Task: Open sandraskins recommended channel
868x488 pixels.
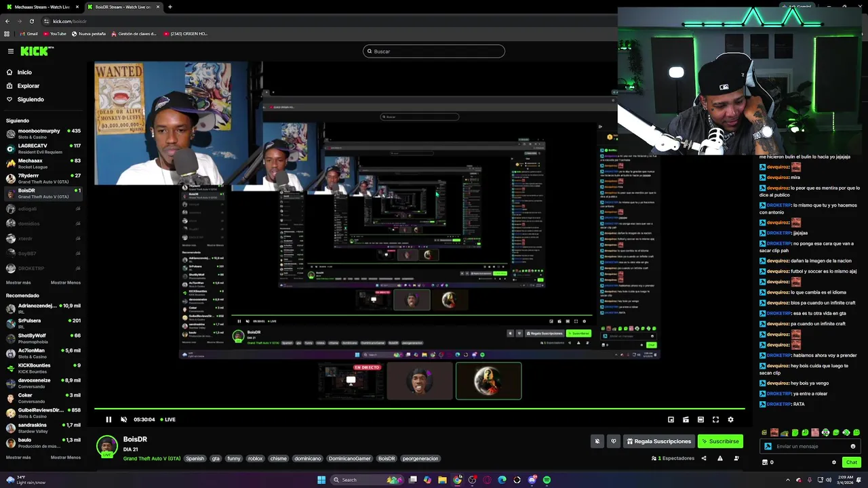Action: 43,428
